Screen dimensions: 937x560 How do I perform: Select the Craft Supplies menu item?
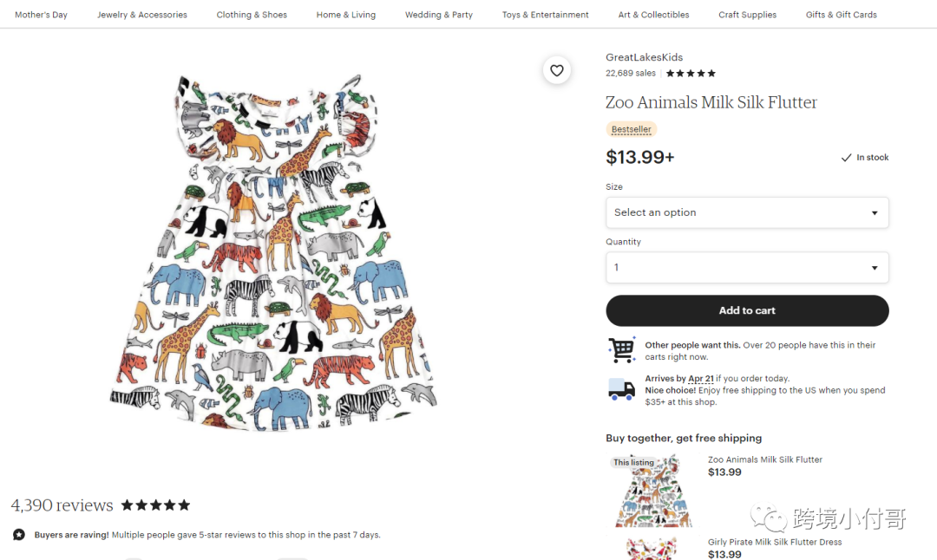748,15
